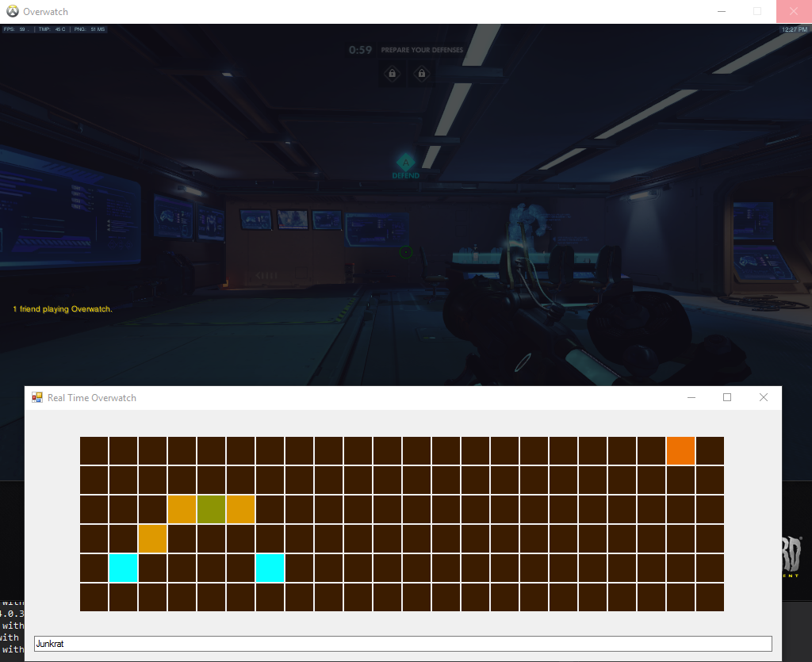Close the Real Time Overwatch window

coord(764,397)
